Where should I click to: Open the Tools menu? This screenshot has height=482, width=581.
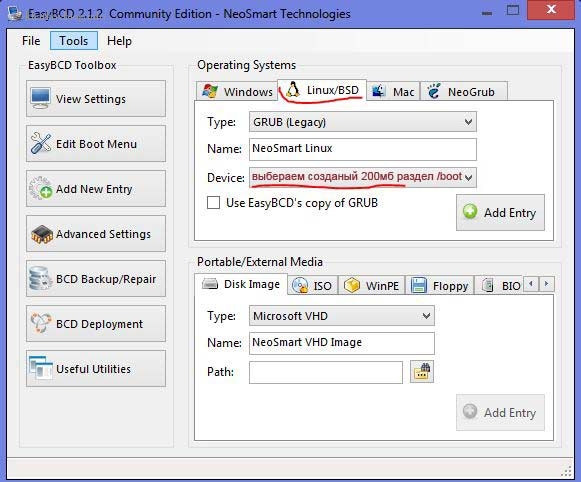(x=74, y=41)
